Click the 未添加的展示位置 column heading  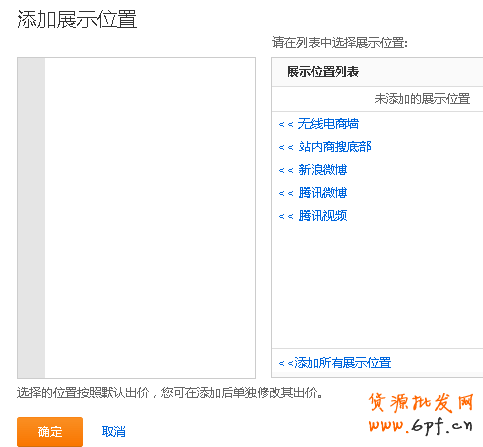pos(422,99)
